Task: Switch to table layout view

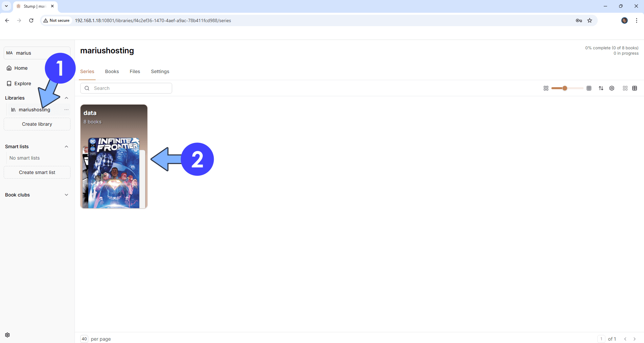Action: pyautogui.click(x=635, y=88)
